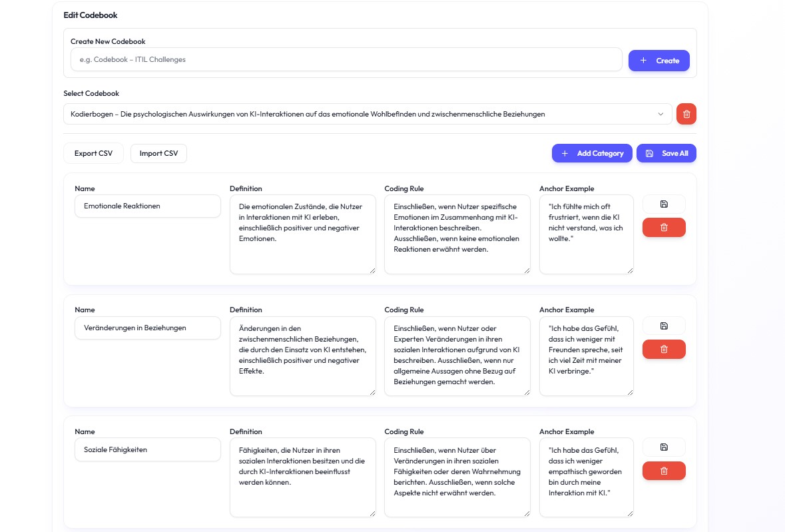Grab resize handle of Soziale Fähigkeiten anchor example
This screenshot has width=785, height=532.
pyautogui.click(x=631, y=514)
